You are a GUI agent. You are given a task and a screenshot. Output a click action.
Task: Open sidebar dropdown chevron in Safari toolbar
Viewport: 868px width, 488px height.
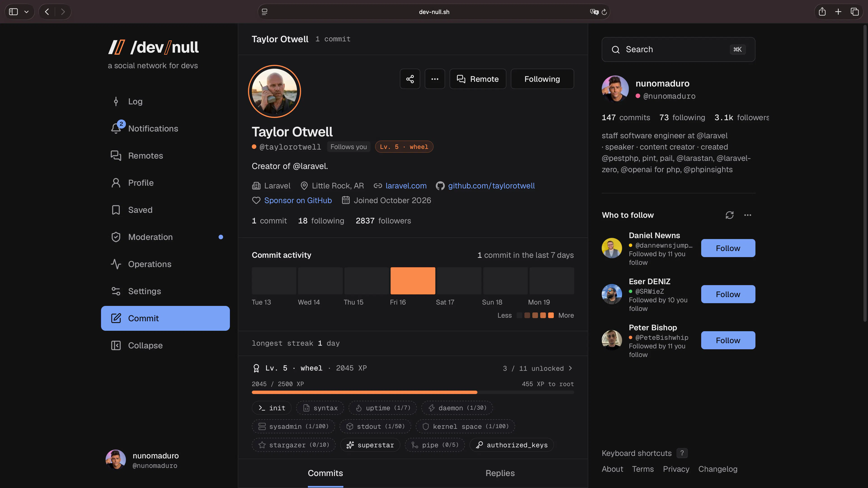[27, 12]
